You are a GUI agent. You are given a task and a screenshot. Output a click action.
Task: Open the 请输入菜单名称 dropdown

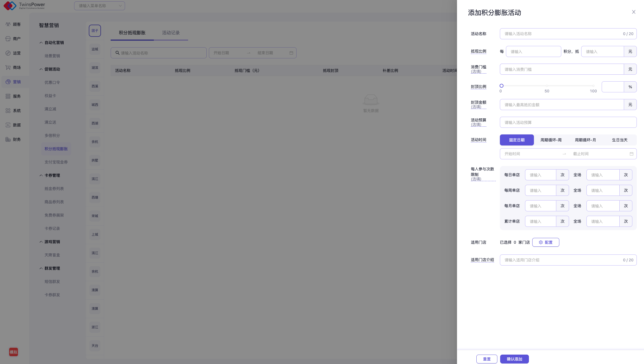(99, 6)
